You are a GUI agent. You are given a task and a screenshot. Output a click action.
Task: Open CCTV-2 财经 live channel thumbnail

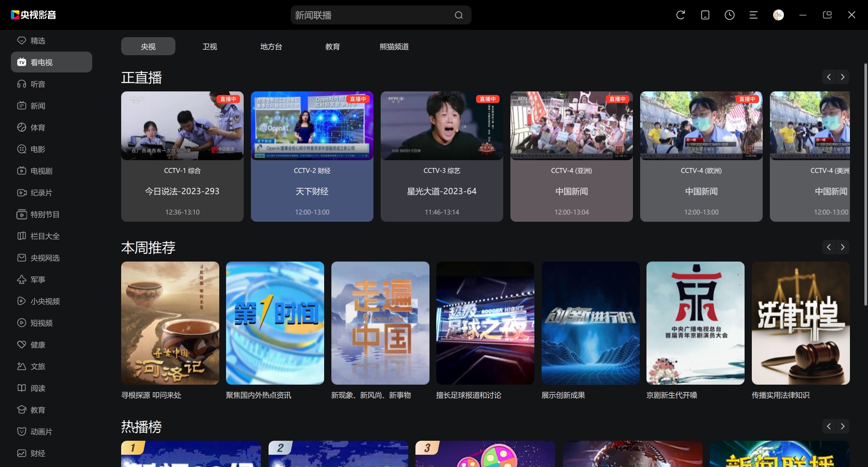tap(312, 126)
